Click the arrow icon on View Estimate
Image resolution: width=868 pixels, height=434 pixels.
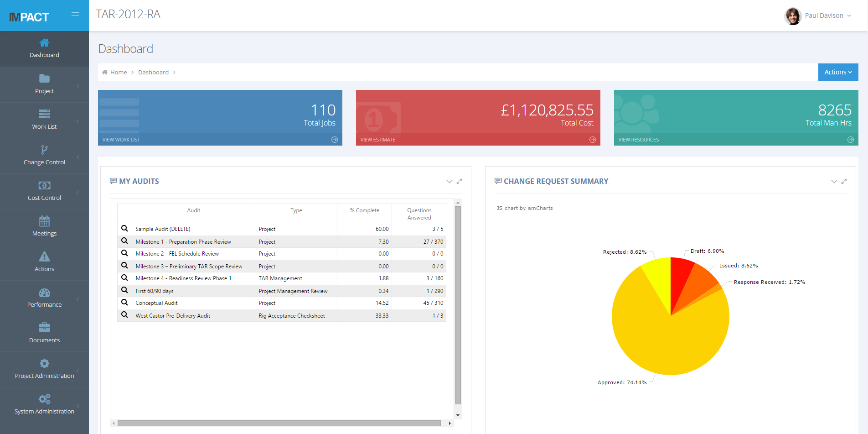593,140
